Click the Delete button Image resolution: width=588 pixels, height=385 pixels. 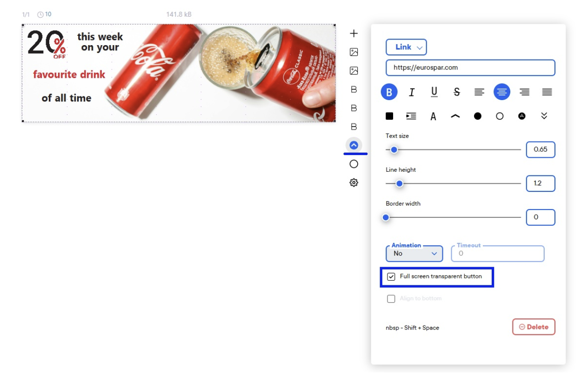(x=534, y=326)
